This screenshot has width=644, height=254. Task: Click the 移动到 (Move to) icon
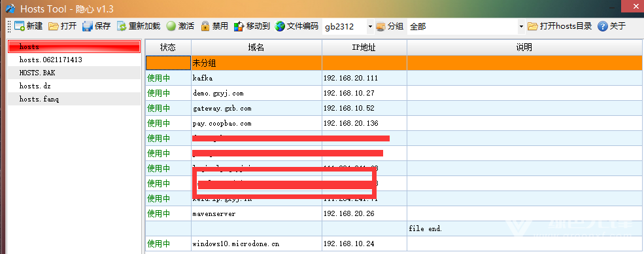pyautogui.click(x=239, y=26)
